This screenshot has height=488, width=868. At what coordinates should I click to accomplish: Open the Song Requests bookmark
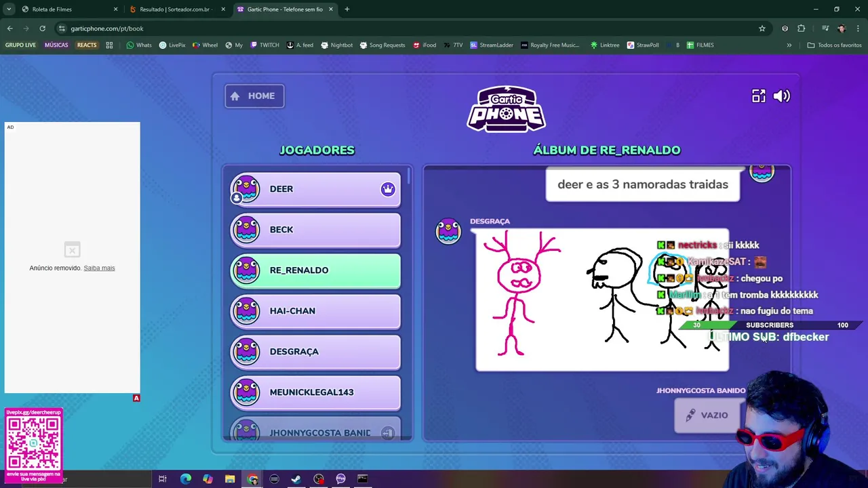tap(382, 45)
